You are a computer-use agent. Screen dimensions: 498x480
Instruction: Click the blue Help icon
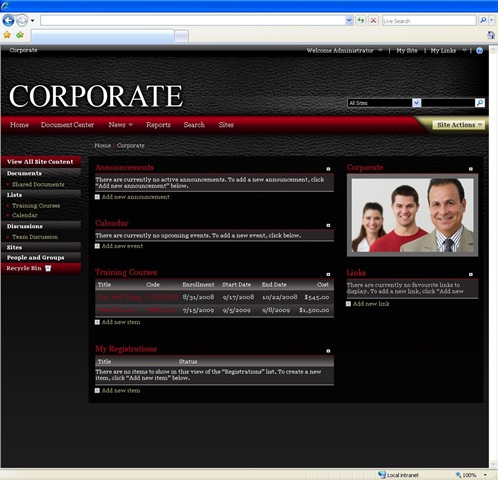[x=479, y=51]
